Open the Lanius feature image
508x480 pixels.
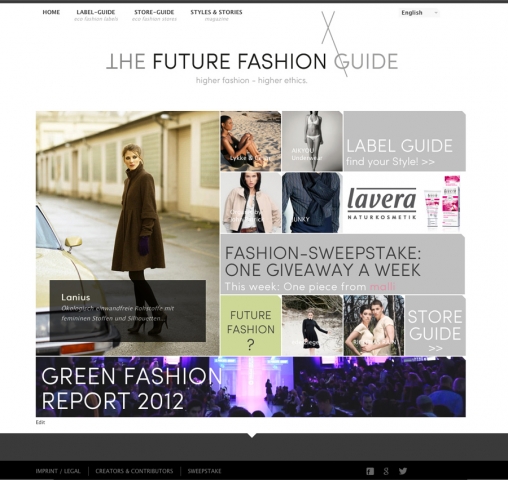tap(127, 233)
